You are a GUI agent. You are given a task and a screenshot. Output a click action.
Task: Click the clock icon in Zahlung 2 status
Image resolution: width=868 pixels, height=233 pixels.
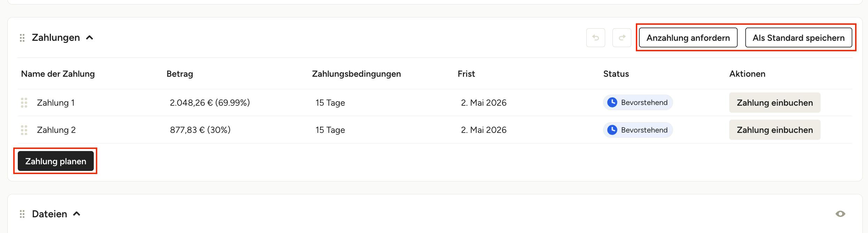pos(612,130)
